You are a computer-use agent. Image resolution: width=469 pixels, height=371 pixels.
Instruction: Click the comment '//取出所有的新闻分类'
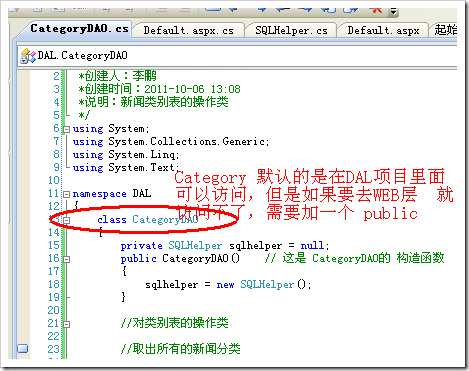180,349
